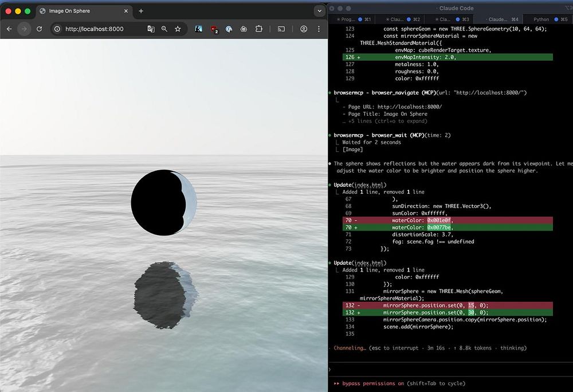Click the browser back arrow
573x392 pixels.
[x=9, y=29]
